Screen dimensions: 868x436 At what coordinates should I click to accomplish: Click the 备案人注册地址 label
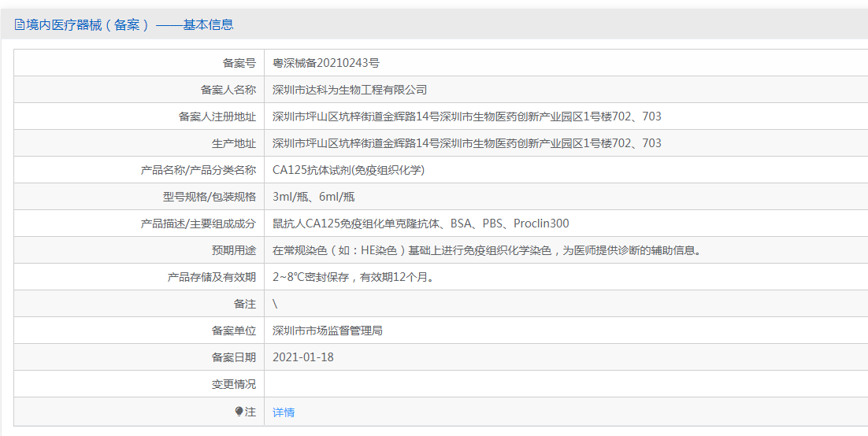(x=217, y=116)
